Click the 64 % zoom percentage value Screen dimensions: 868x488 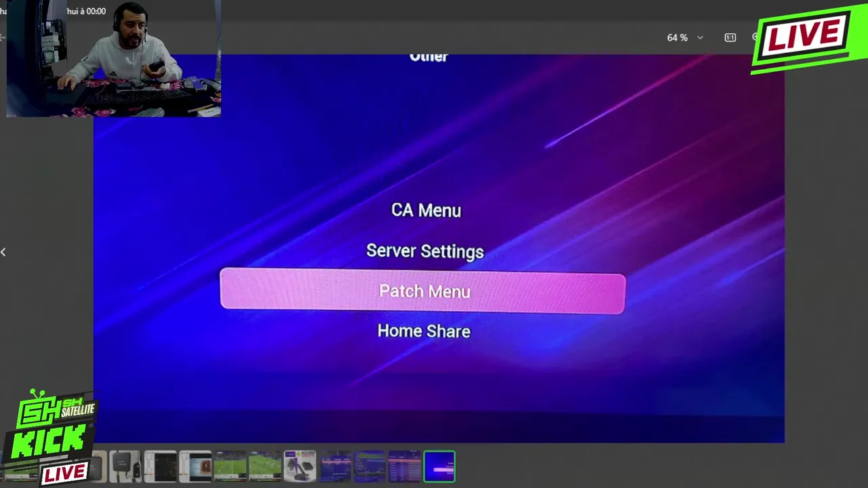click(677, 38)
